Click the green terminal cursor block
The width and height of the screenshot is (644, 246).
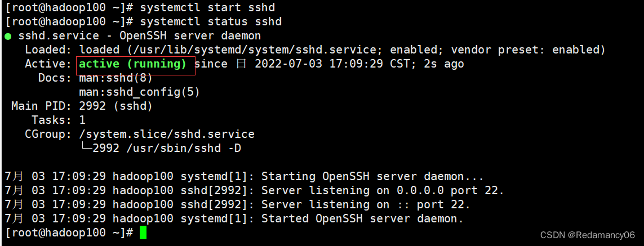click(x=143, y=232)
